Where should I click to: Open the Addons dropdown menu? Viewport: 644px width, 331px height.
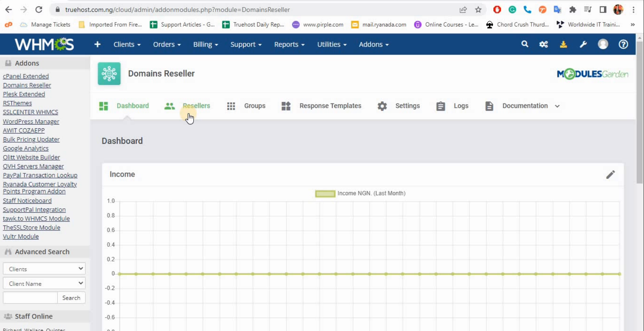tap(374, 44)
